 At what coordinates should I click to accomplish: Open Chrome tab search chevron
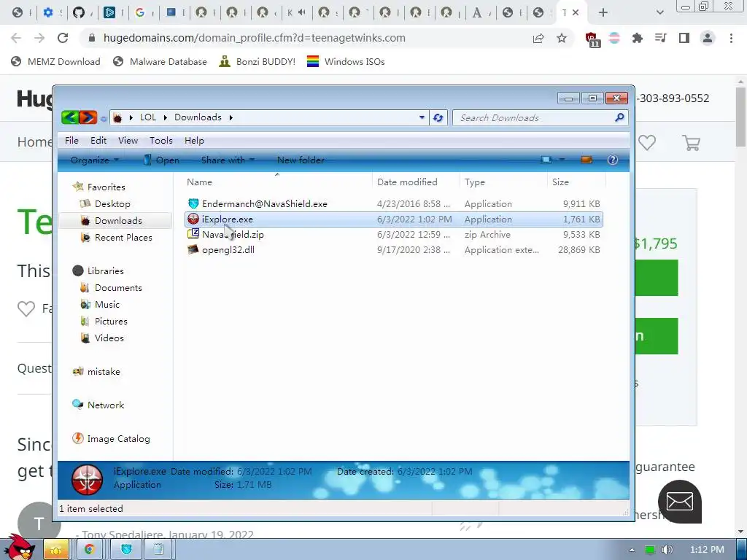click(x=659, y=13)
